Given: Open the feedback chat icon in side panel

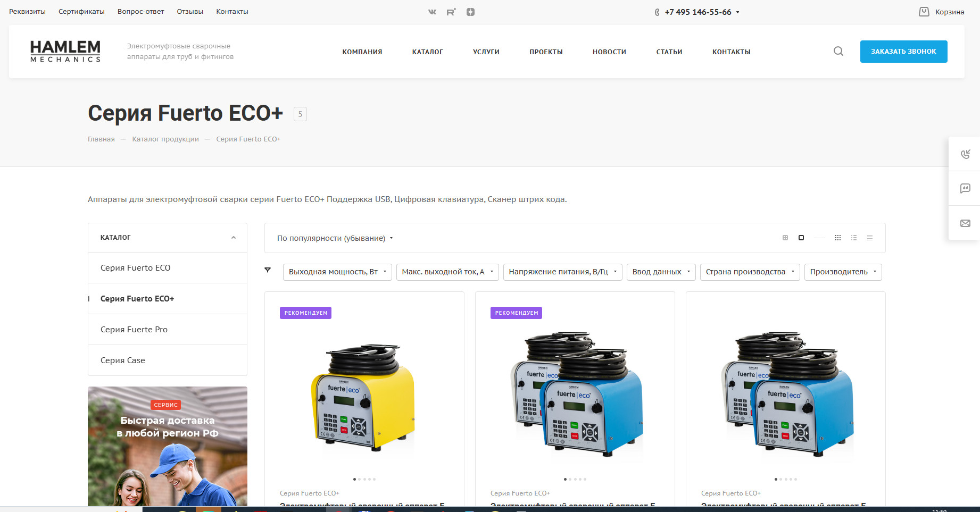Looking at the screenshot, I should [965, 188].
